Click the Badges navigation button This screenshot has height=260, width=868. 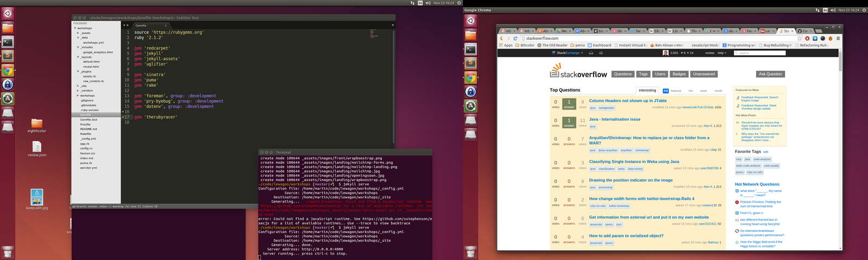[x=679, y=74]
